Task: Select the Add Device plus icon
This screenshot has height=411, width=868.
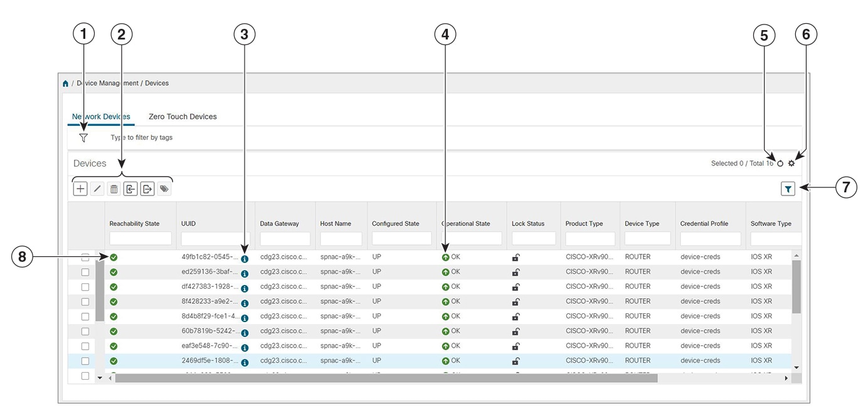Action: click(80, 188)
